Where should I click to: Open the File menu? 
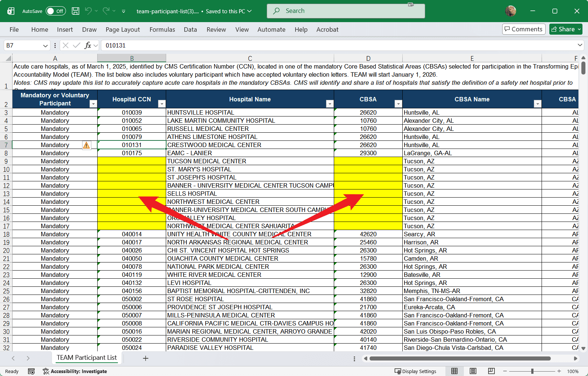14,29
